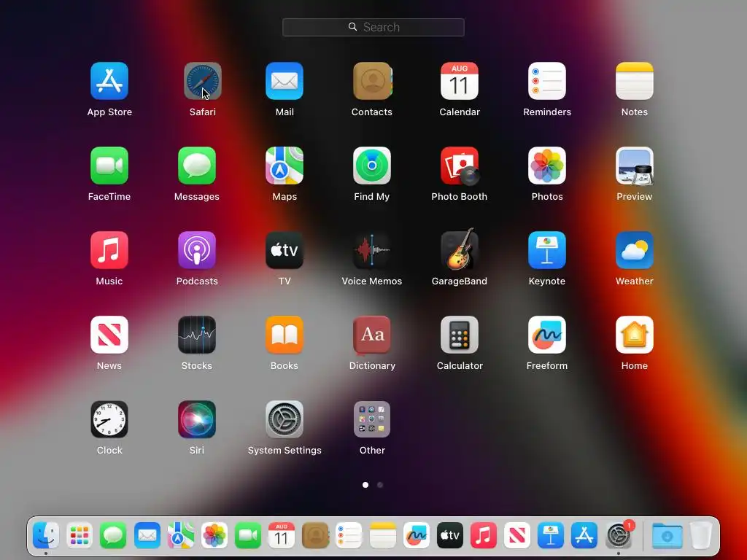Viewport: 747px width, 560px height.
Task: Open the Mail app in the Launchpad grid
Action: 285,81
